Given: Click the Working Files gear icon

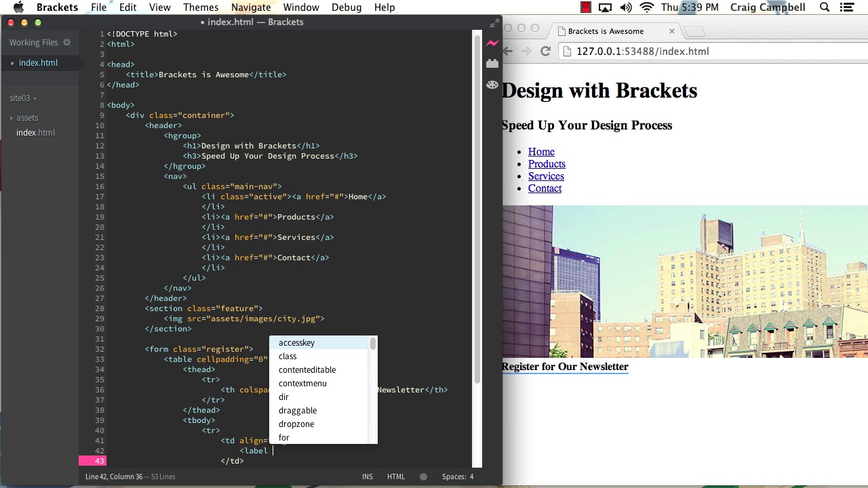Looking at the screenshot, I should (66, 42).
